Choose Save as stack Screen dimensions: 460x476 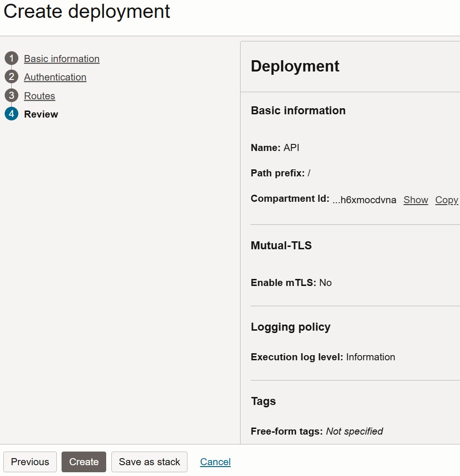(x=149, y=462)
